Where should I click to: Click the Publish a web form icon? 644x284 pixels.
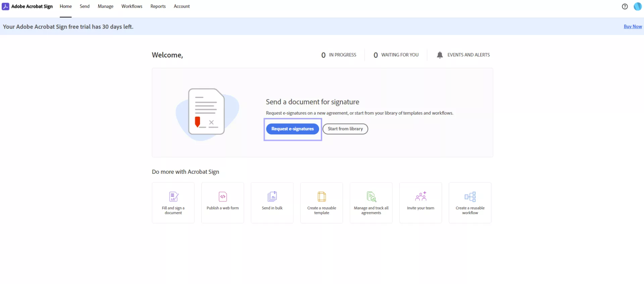click(223, 196)
